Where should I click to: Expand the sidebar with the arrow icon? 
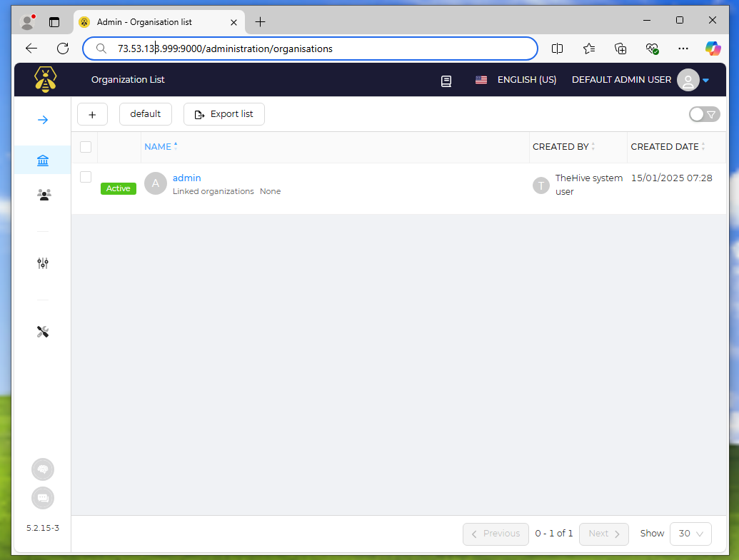[x=43, y=120]
